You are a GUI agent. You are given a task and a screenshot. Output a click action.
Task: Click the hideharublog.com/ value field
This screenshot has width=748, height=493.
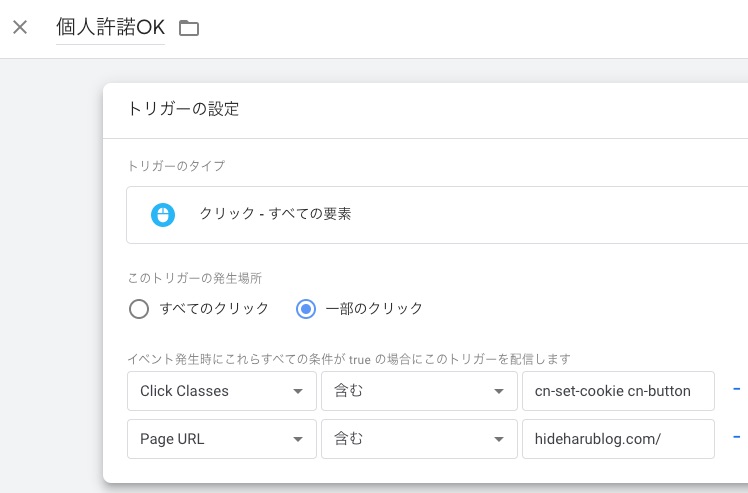click(618, 438)
